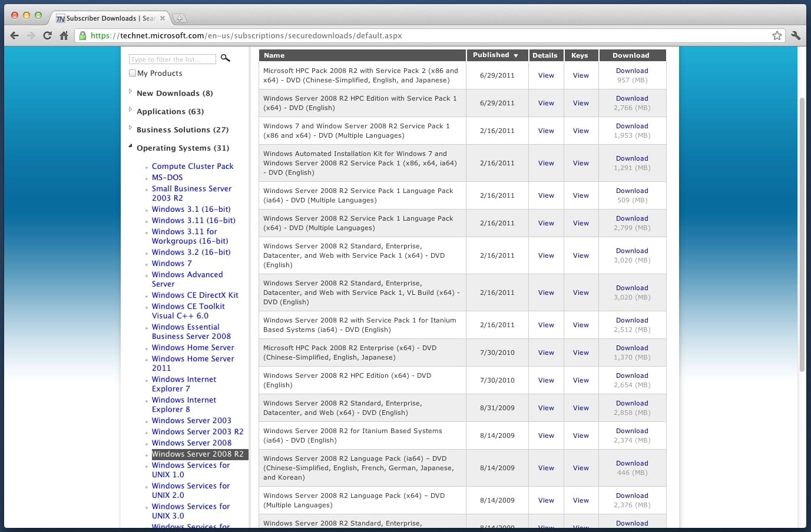Screen dimensions: 811x532
Task: Reload the page with refresh icon
Action: click(x=48, y=35)
